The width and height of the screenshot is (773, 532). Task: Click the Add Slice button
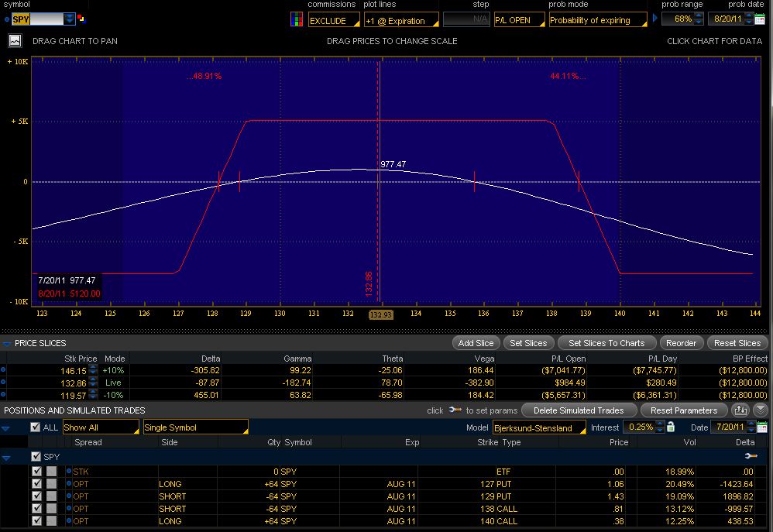tap(476, 343)
